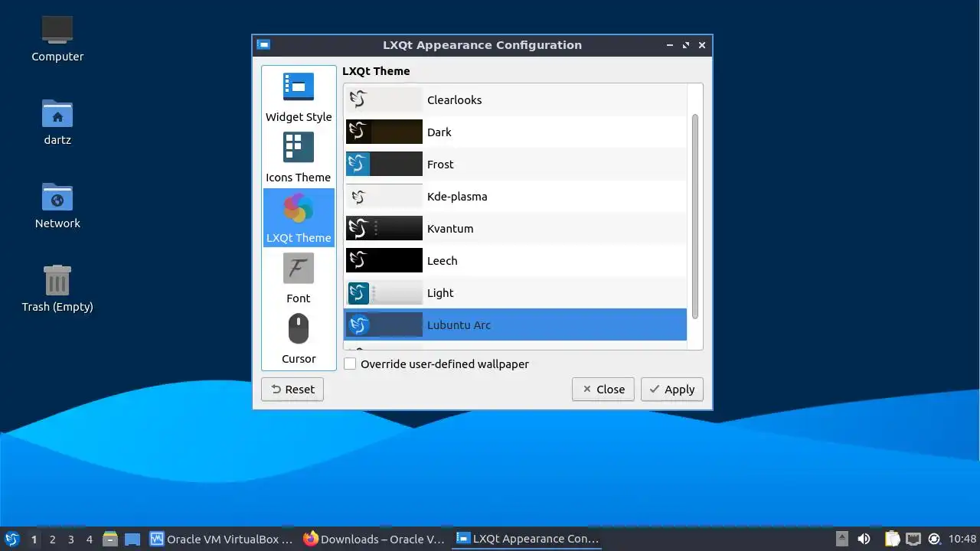Pick the Kde-plasma theme
Screen dimensions: 980x551
pos(515,197)
